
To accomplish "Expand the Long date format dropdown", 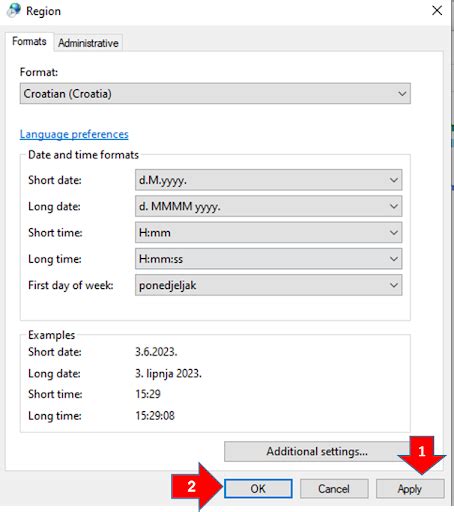I will click(268, 206).
